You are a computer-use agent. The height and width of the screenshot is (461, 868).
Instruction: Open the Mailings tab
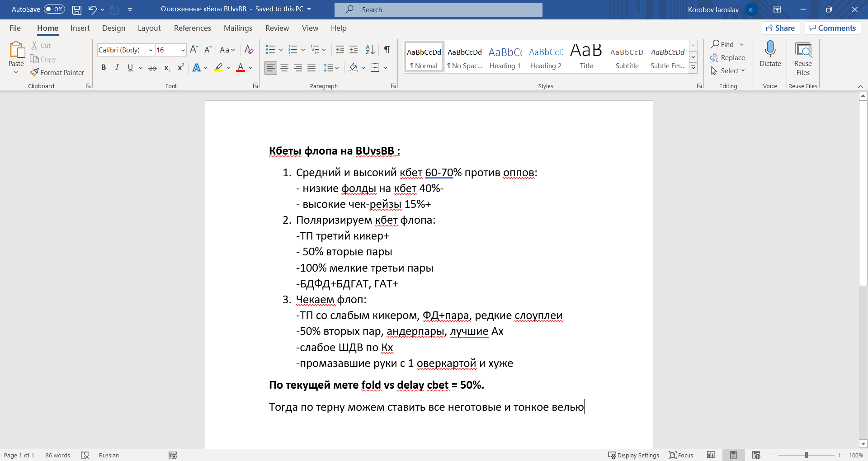point(238,28)
